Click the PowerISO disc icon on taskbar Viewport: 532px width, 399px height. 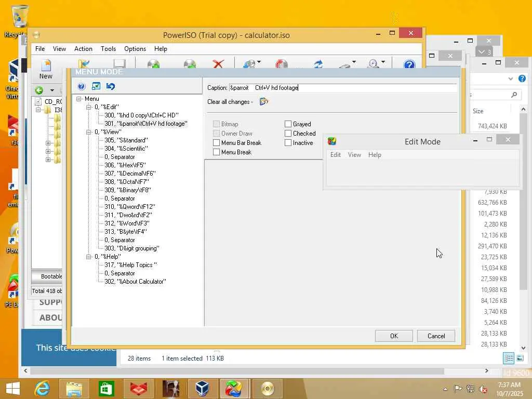268,389
